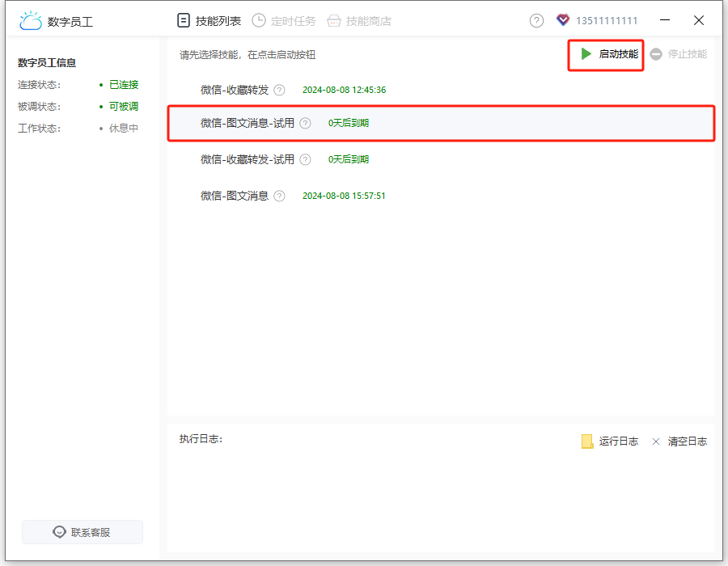The width and height of the screenshot is (728, 566).
Task: Click 0天后到期 on 微信-收藏转发-试用 row
Action: pos(348,159)
